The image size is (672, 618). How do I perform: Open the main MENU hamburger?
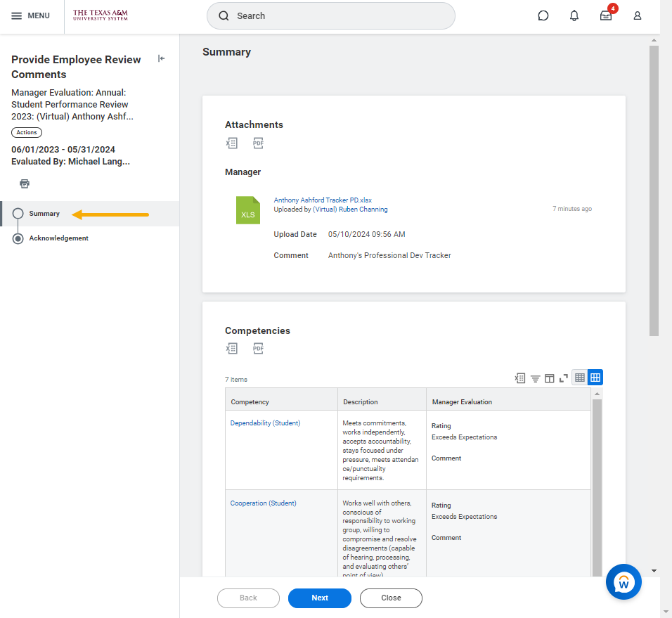pos(31,16)
